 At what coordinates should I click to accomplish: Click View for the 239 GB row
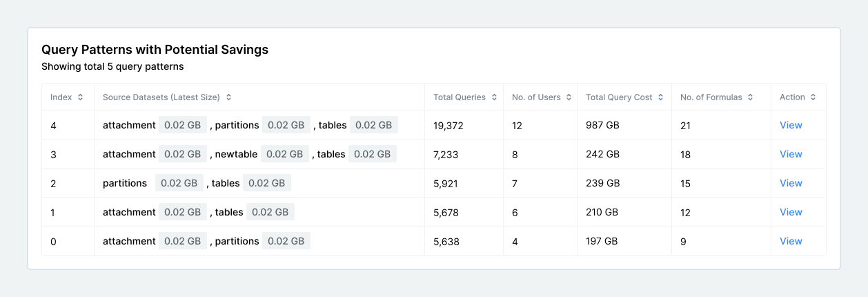791,183
